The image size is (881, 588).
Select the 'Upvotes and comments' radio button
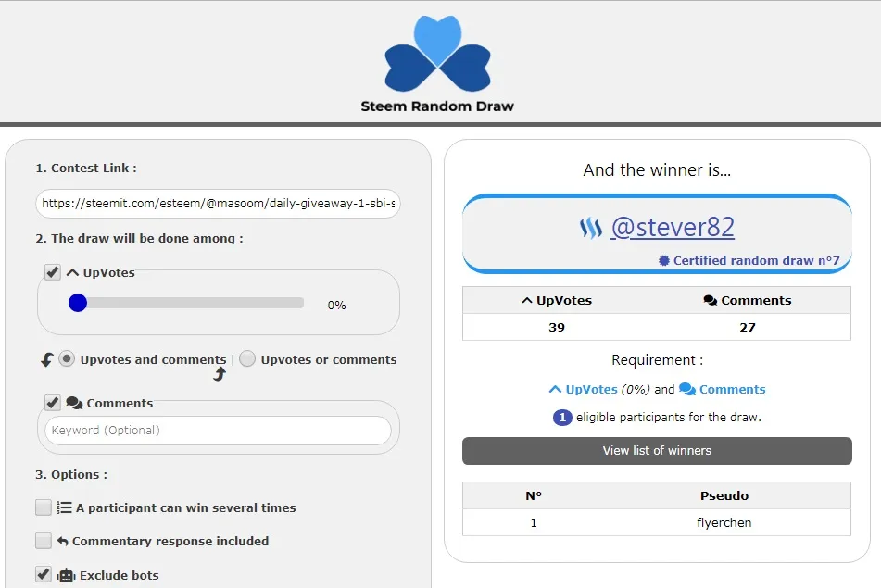67,358
